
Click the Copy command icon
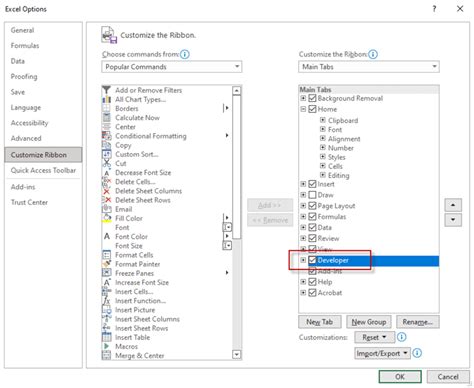(x=106, y=145)
